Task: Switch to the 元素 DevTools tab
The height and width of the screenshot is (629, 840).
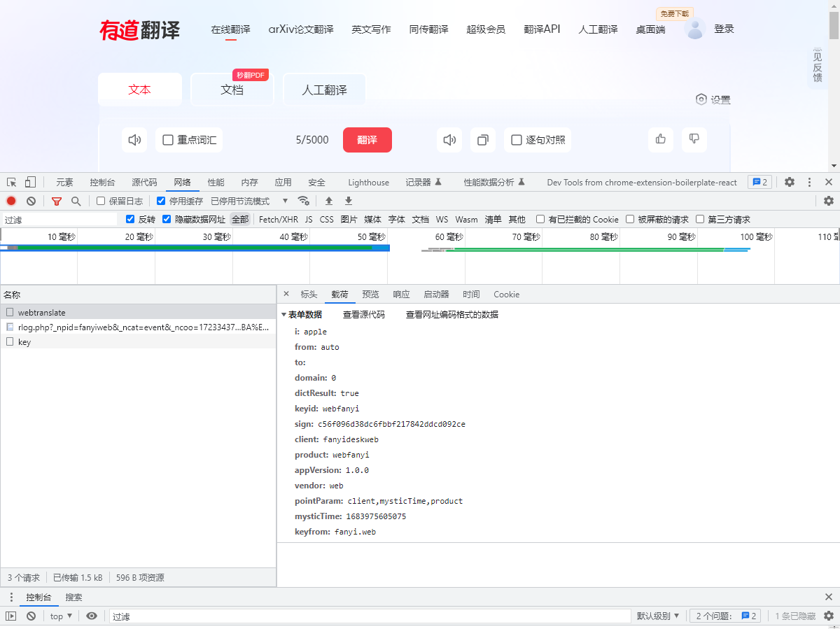Action: (64, 183)
